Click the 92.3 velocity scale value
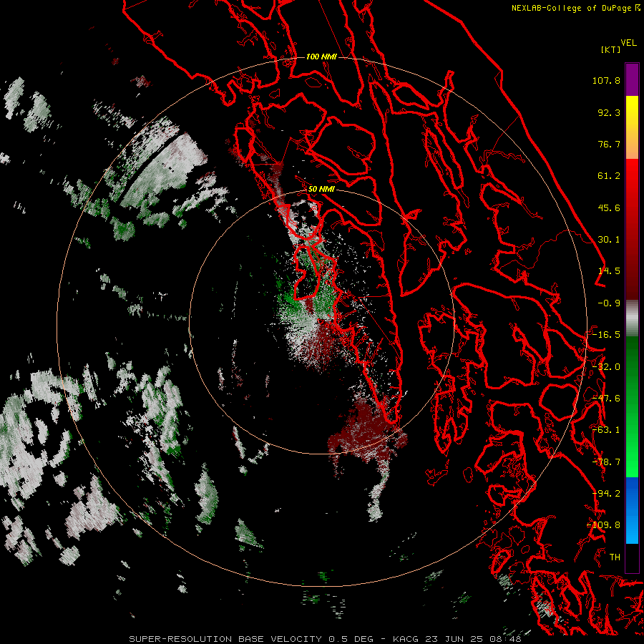The height and width of the screenshot is (644, 644). point(609,112)
